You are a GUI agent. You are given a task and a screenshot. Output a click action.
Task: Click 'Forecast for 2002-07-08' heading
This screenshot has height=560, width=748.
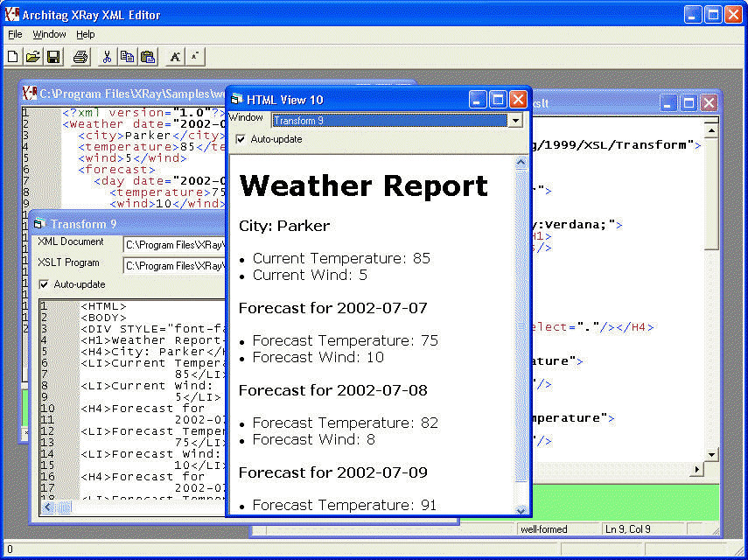pyautogui.click(x=333, y=390)
